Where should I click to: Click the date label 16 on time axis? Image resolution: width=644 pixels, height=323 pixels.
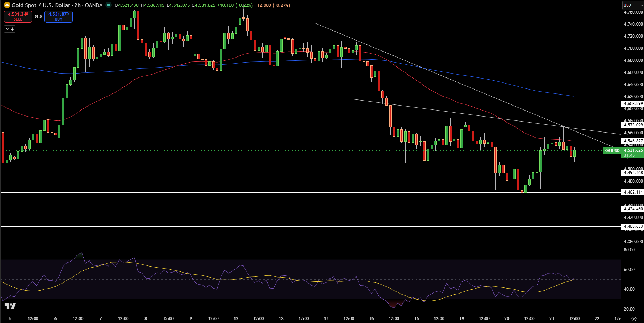[x=417, y=319]
